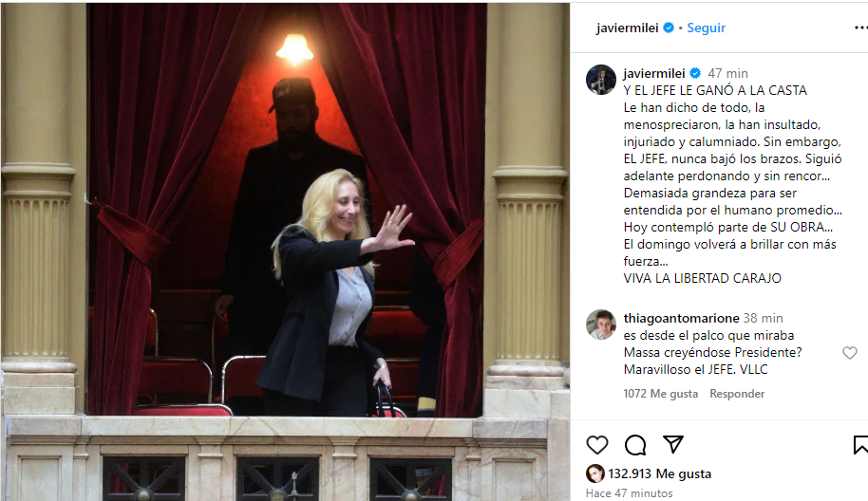
Task: View the 1072 Me gusta on comment
Action: (660, 394)
